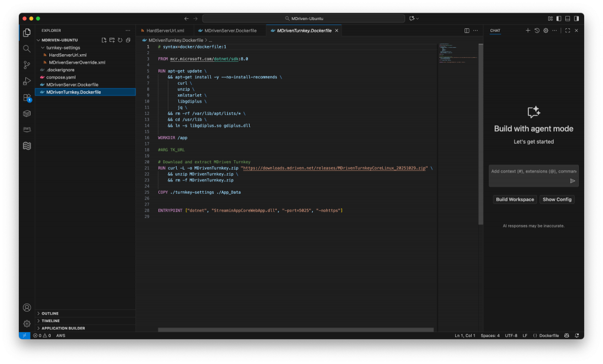The image size is (603, 364).
Task: Toggle the primary side bar visibility
Action: pyautogui.click(x=559, y=19)
